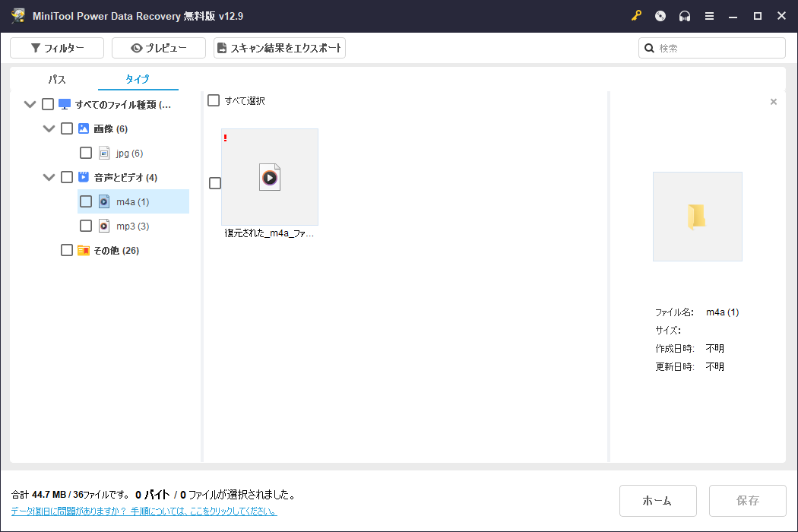Check the 画像 (6) checkbox
Viewport: 798px width, 532px height.
pos(67,128)
